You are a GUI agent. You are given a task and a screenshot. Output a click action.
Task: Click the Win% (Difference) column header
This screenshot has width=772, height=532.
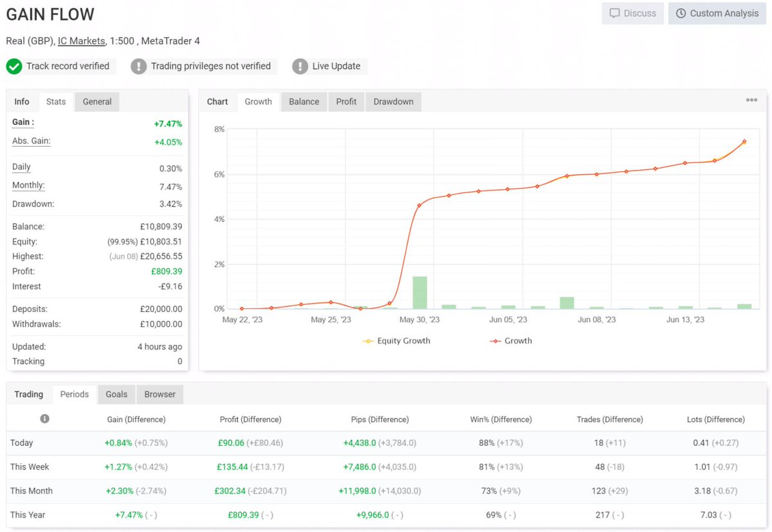[501, 419]
